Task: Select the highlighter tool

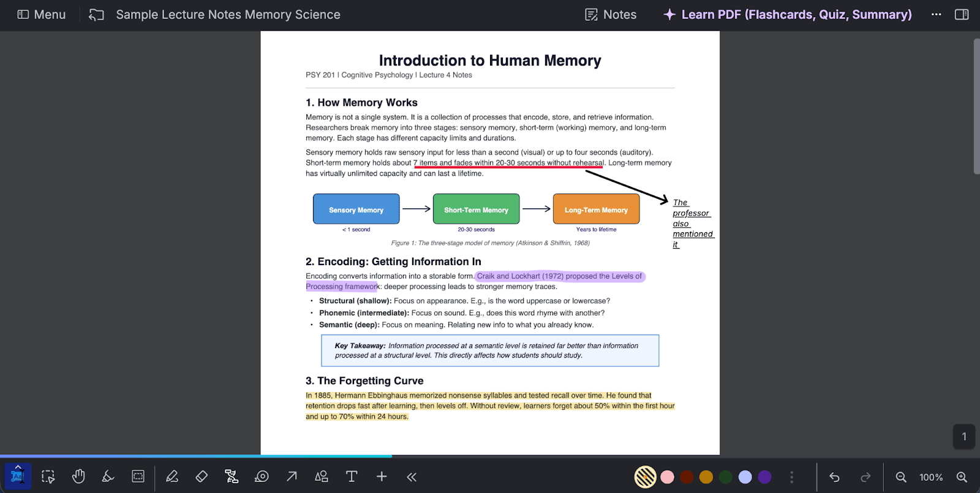Action: (x=108, y=476)
